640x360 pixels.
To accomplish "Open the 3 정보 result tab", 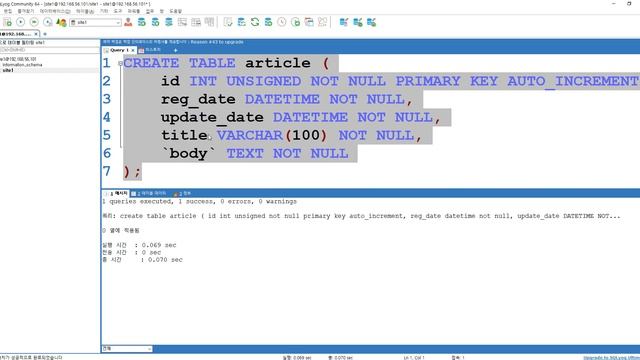I will point(182,193).
